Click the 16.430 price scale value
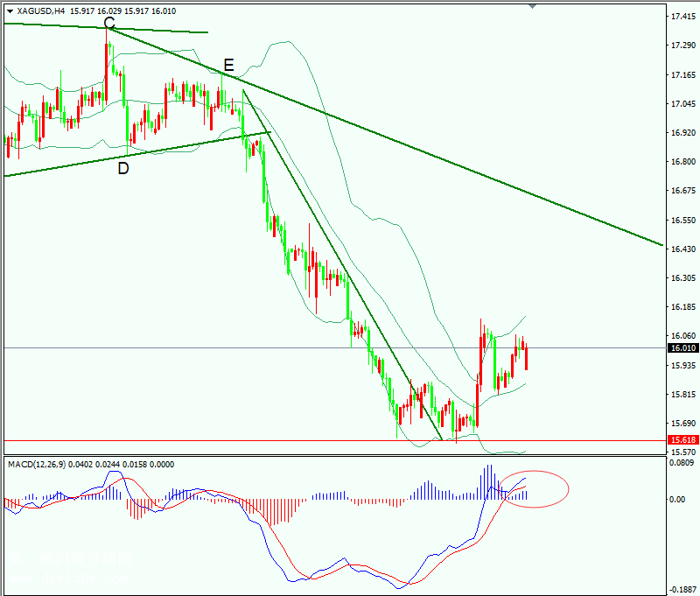The height and width of the screenshot is (596, 700). [683, 249]
